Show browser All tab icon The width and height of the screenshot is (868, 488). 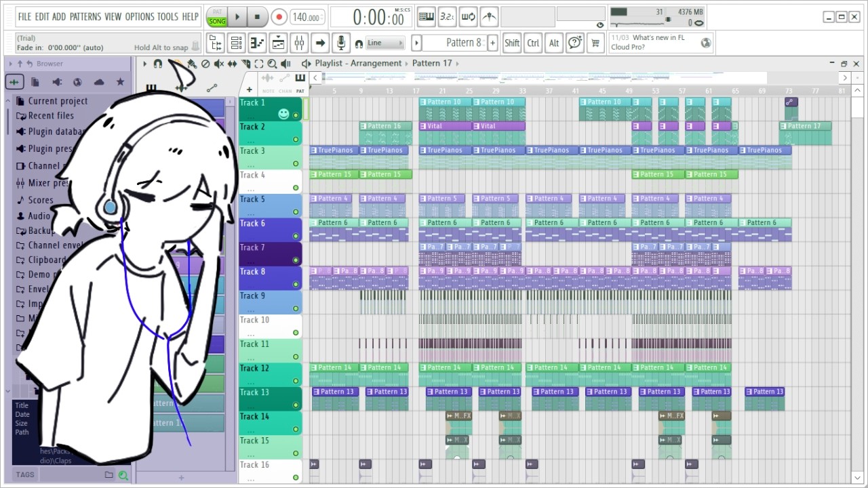coord(15,82)
